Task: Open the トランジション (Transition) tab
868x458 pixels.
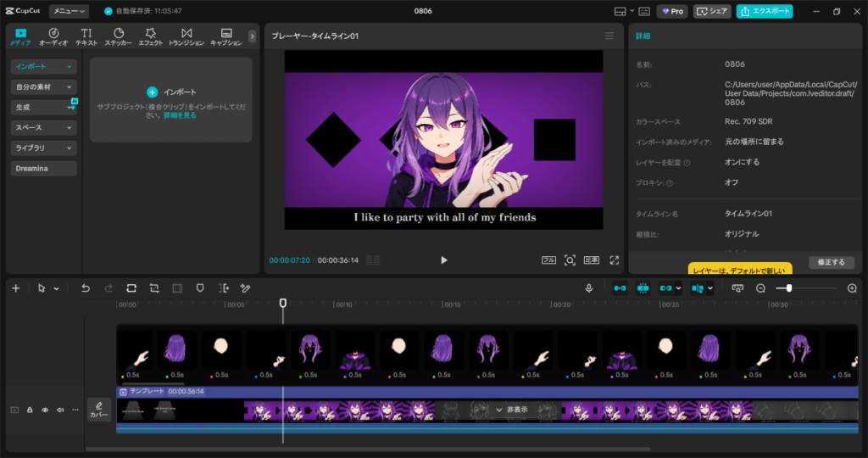Action: pos(186,36)
